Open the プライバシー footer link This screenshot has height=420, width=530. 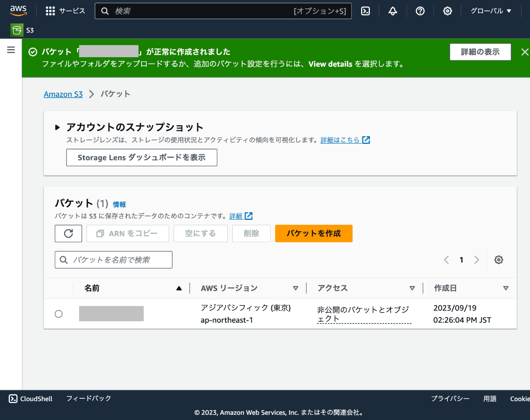(x=450, y=399)
